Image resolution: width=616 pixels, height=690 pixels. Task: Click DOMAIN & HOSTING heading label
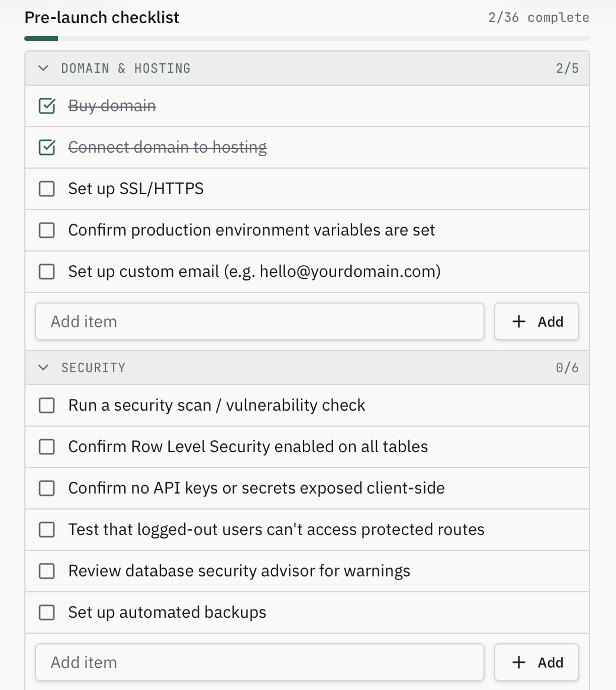point(126,68)
